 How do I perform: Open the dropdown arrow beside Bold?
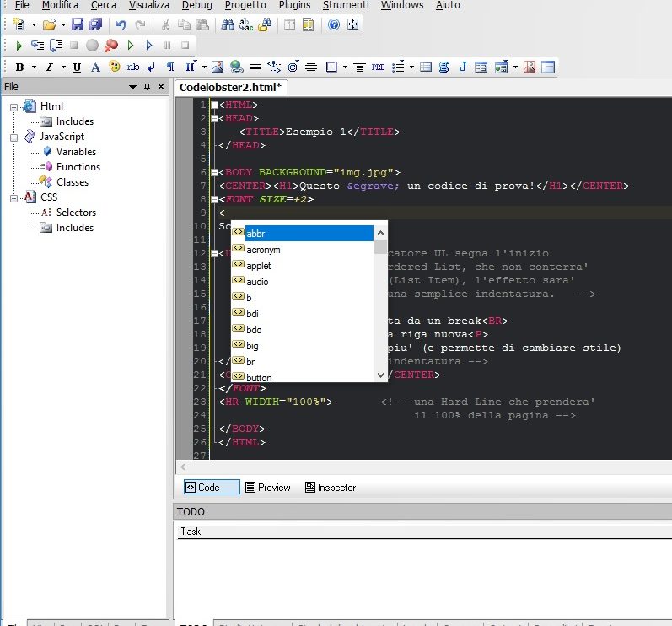click(x=34, y=67)
